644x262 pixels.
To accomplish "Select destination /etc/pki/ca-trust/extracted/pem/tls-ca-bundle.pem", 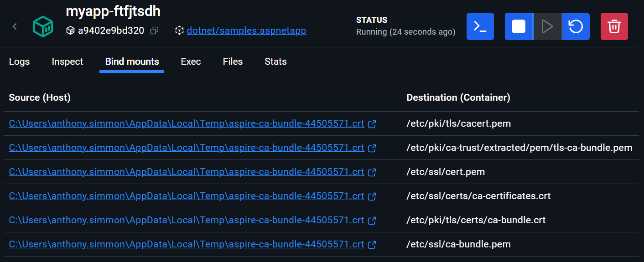I will point(519,148).
